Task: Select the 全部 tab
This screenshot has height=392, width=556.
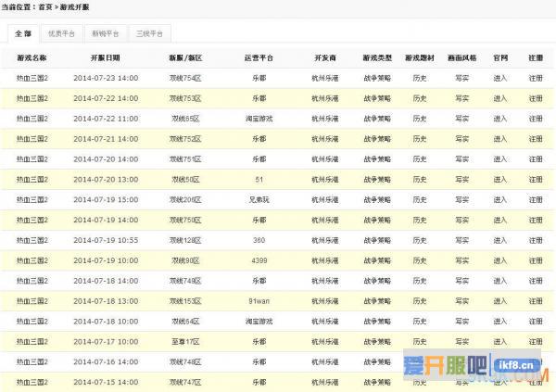Action: point(23,34)
